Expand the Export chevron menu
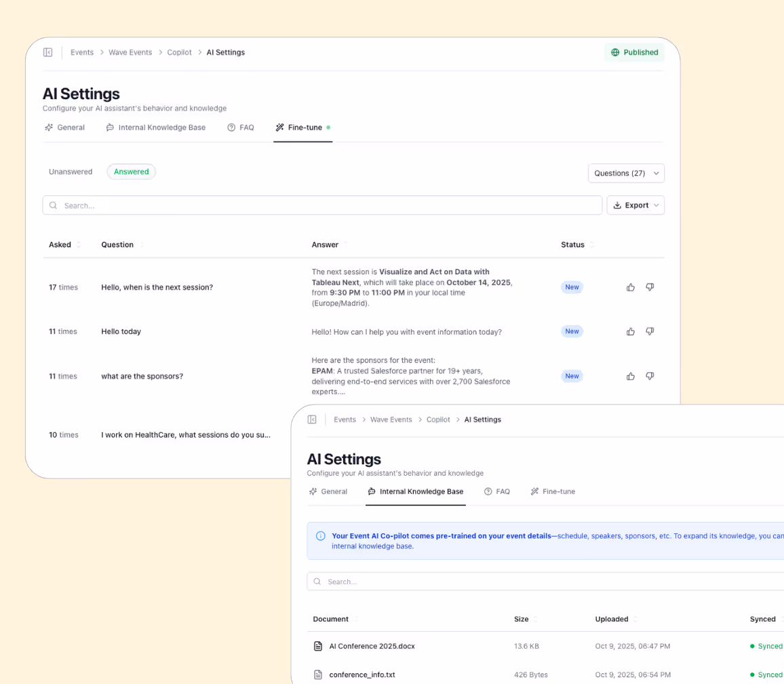The height and width of the screenshot is (684, 784). (656, 205)
